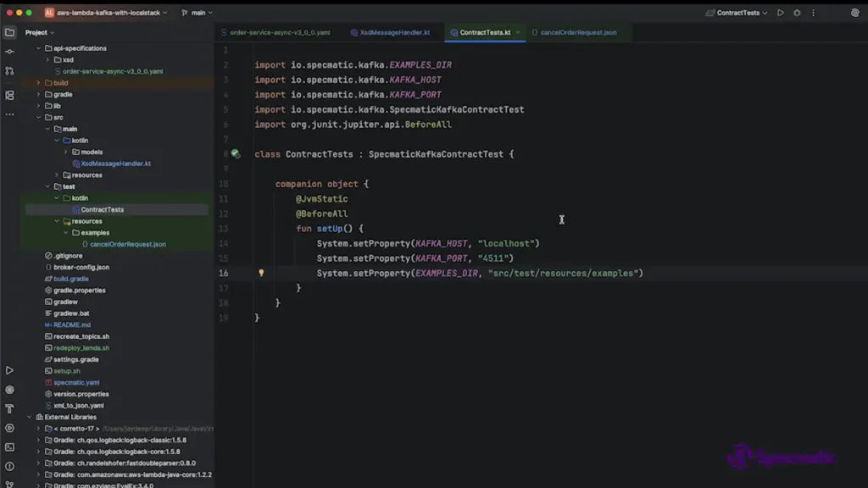868x488 pixels.
Task: Collapse the External Libraries node
Action: tap(30, 417)
